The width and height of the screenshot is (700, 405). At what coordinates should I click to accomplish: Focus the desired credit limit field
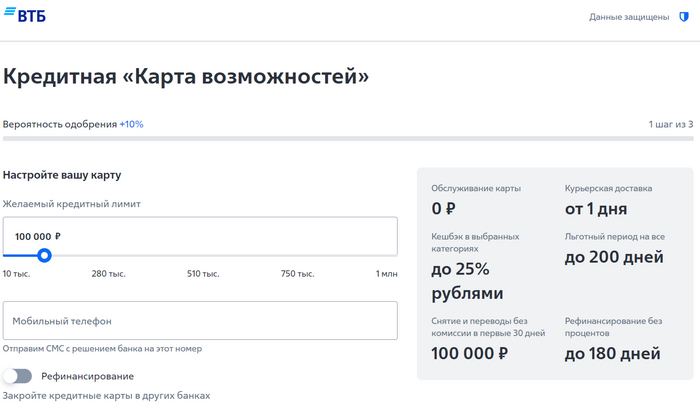[x=200, y=236]
